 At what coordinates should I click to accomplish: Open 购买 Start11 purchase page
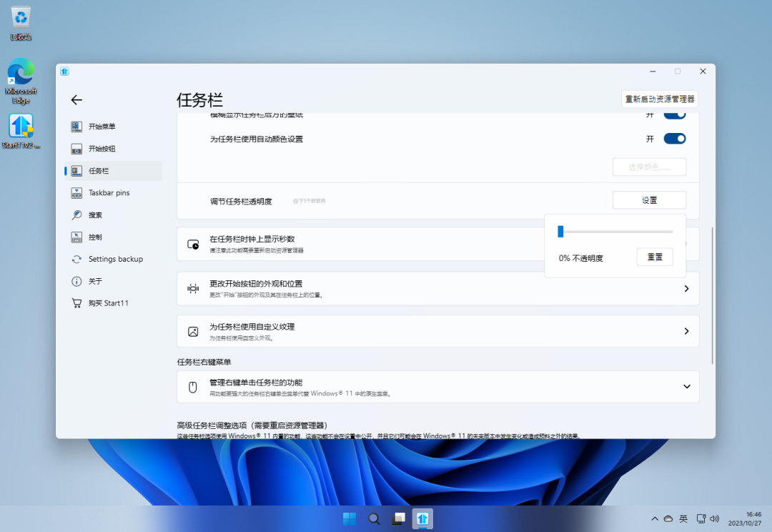113,303
